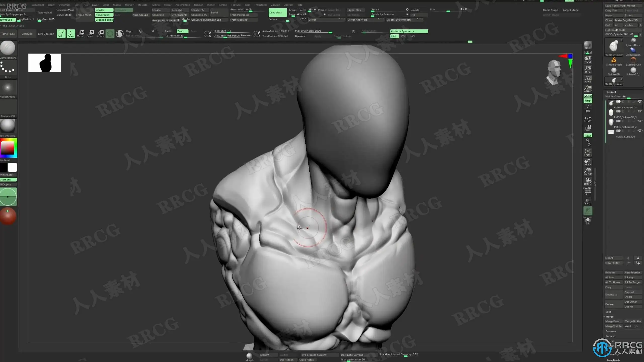Screen dimensions: 644x362
Task: Toggle Perspective view with Persp icon
Action: click(x=588, y=99)
